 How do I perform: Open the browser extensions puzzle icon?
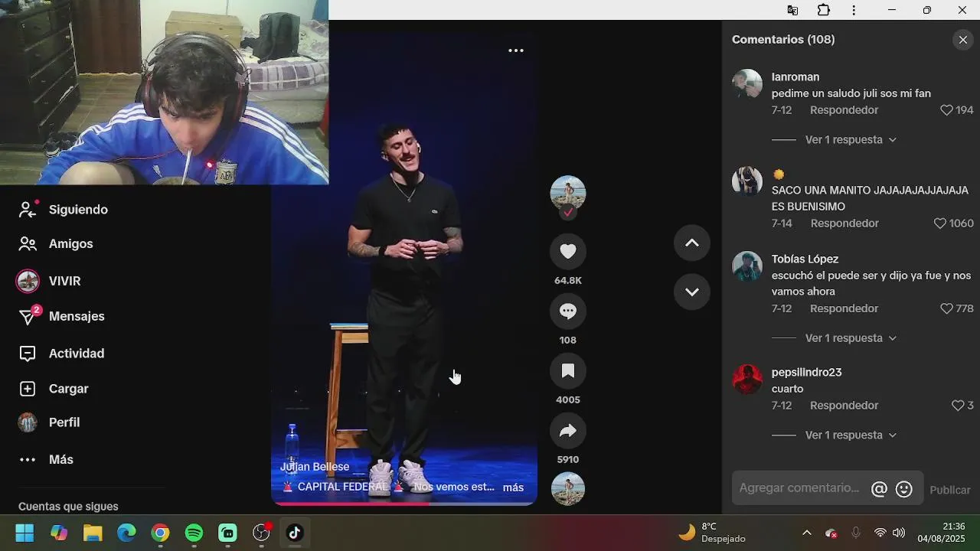point(824,10)
